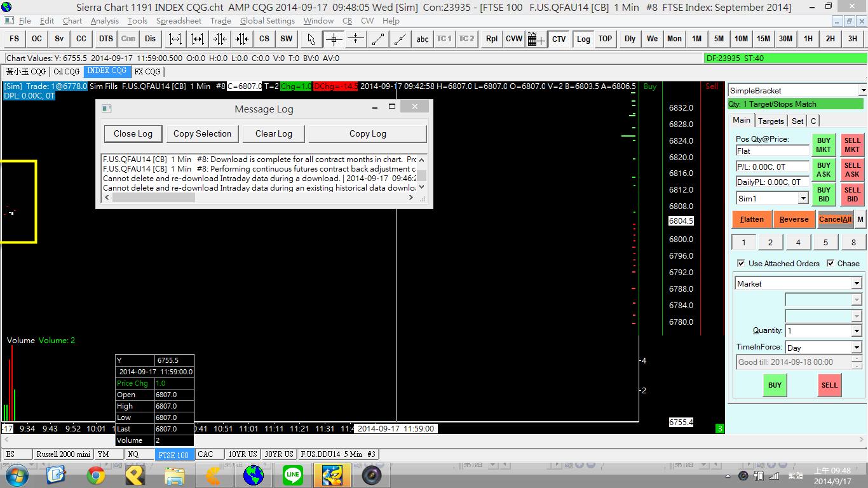Viewport: 868px width, 488px height.
Task: Click the CS toolbar button
Action: pyautogui.click(x=264, y=39)
